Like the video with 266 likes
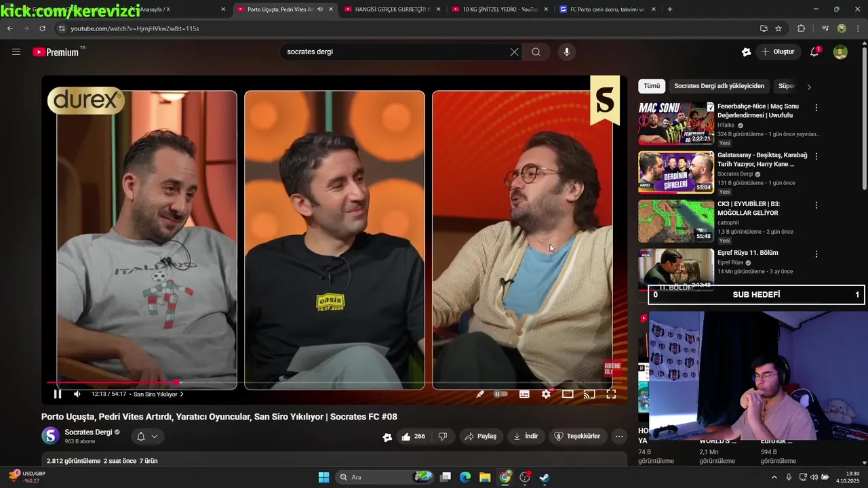Screen dimensions: 868x488 pyautogui.click(x=413, y=436)
